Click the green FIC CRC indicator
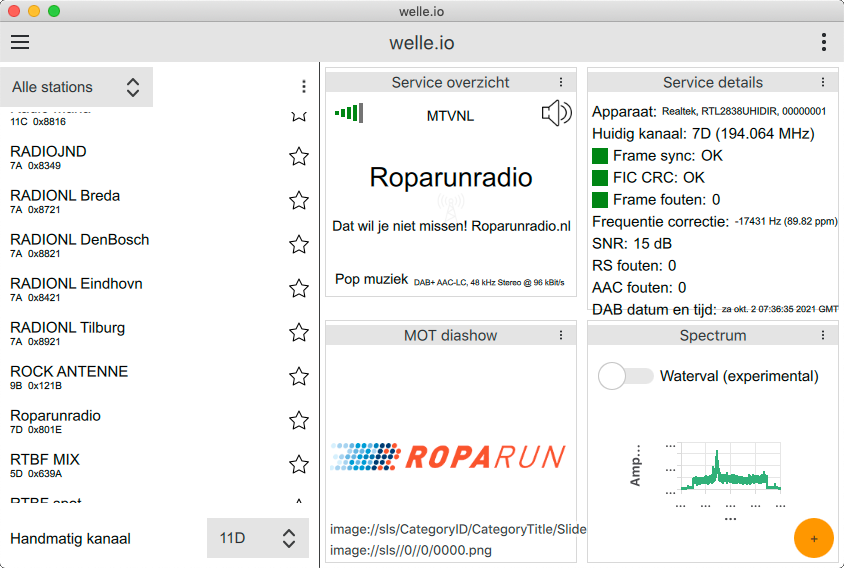This screenshot has width=844, height=568. click(600, 178)
